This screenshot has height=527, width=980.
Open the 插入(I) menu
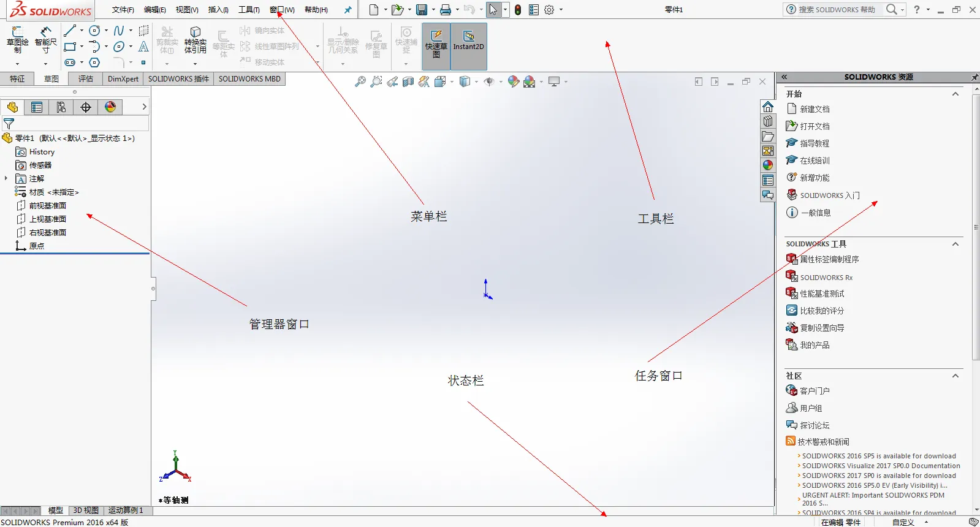tap(218, 10)
